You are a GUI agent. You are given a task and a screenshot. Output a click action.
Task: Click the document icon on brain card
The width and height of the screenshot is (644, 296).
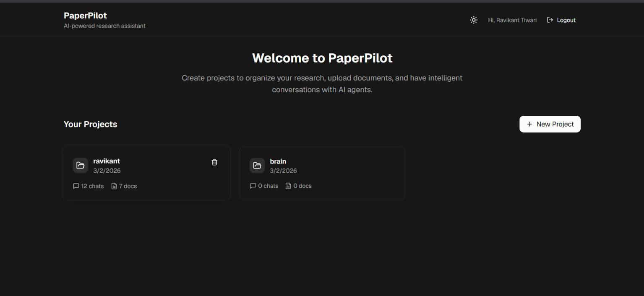(288, 186)
